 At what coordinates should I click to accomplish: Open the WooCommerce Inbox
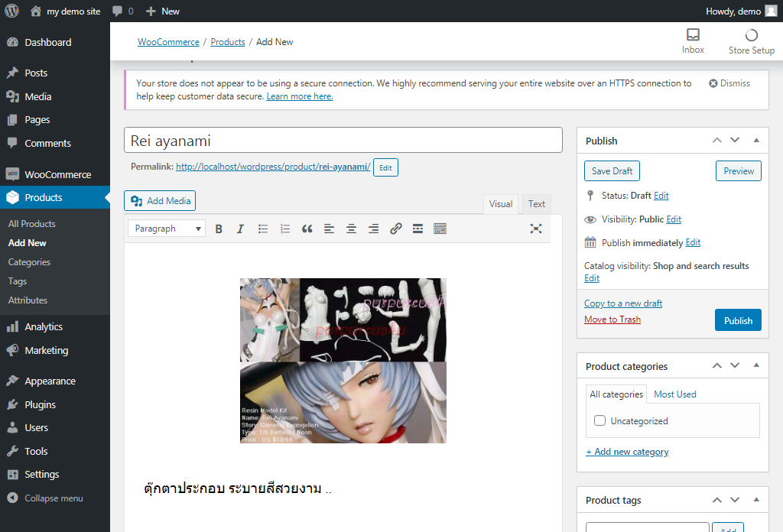pyautogui.click(x=693, y=41)
